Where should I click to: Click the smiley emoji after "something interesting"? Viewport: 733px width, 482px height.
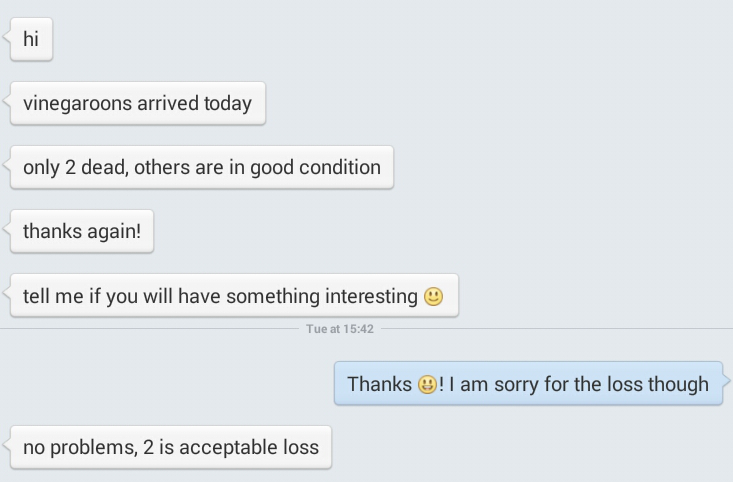coord(433,297)
